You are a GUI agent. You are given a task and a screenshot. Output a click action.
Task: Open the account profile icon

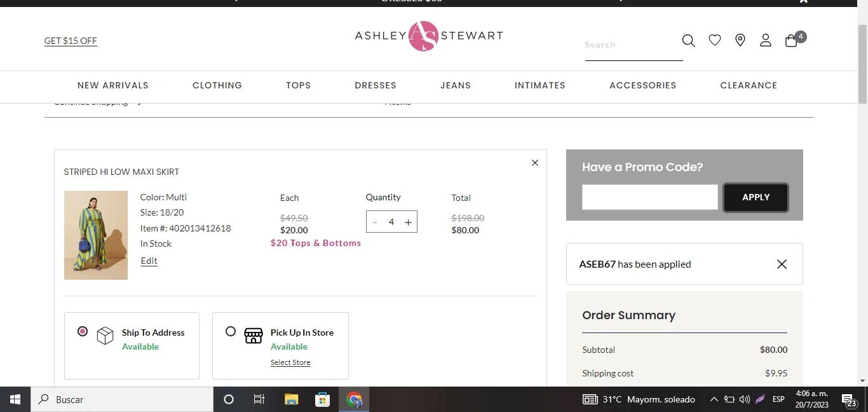point(766,41)
